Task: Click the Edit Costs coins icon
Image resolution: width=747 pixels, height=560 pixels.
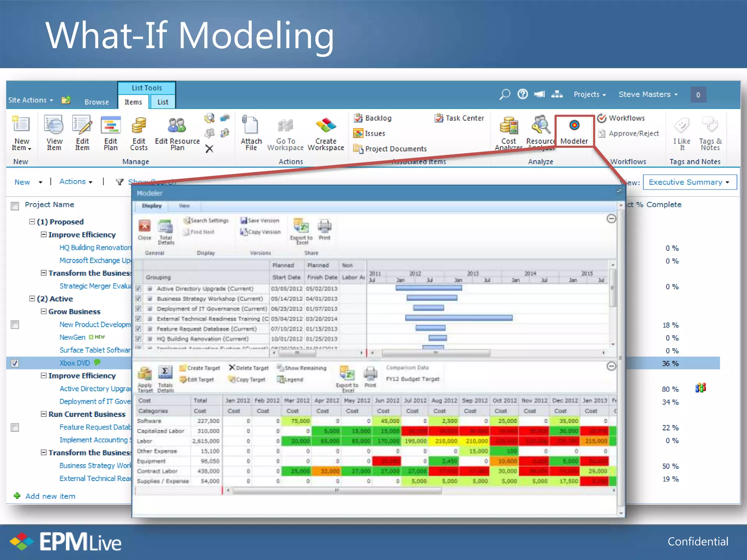Action: pyautogui.click(x=139, y=125)
